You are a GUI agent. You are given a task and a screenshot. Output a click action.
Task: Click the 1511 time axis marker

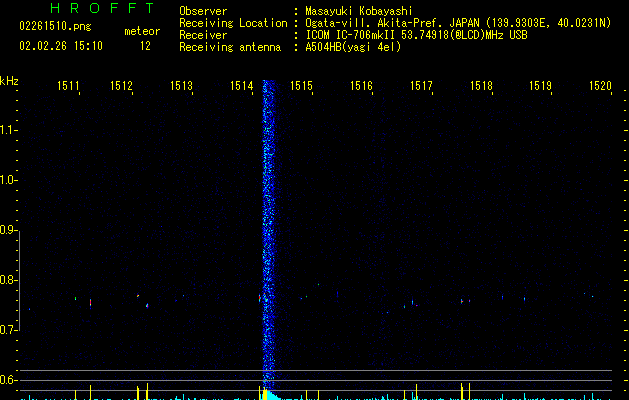[x=68, y=86]
